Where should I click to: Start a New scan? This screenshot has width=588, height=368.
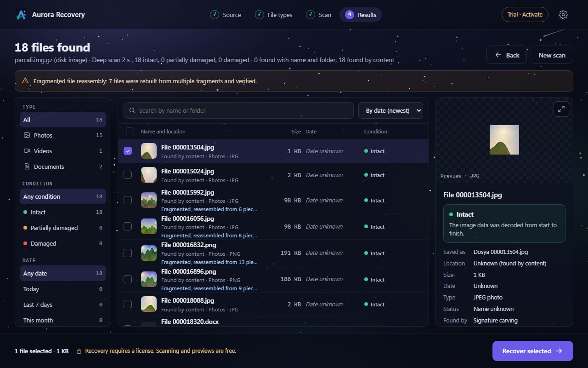pos(552,55)
